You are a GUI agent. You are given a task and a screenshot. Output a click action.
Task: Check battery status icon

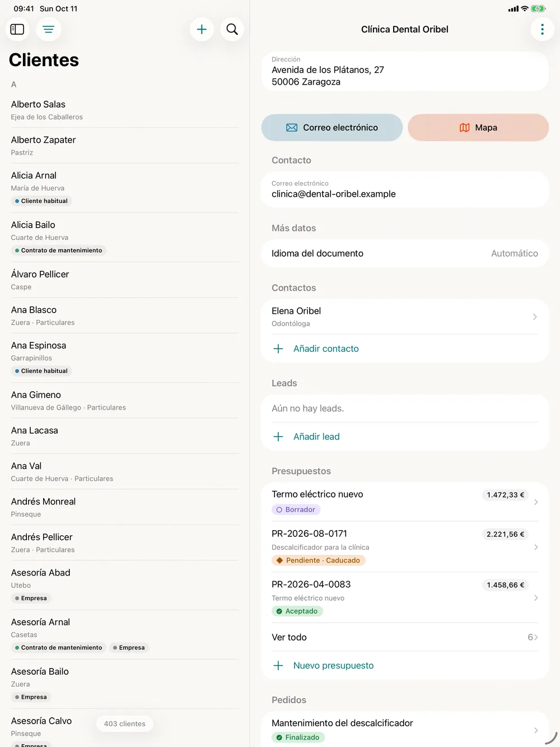tap(538, 8)
